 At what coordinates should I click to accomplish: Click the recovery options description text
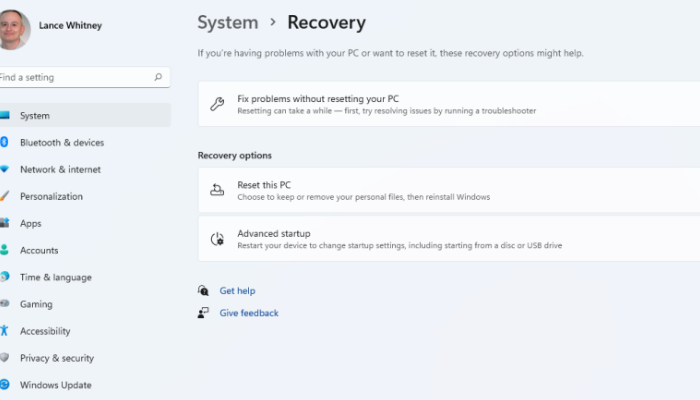click(x=390, y=53)
